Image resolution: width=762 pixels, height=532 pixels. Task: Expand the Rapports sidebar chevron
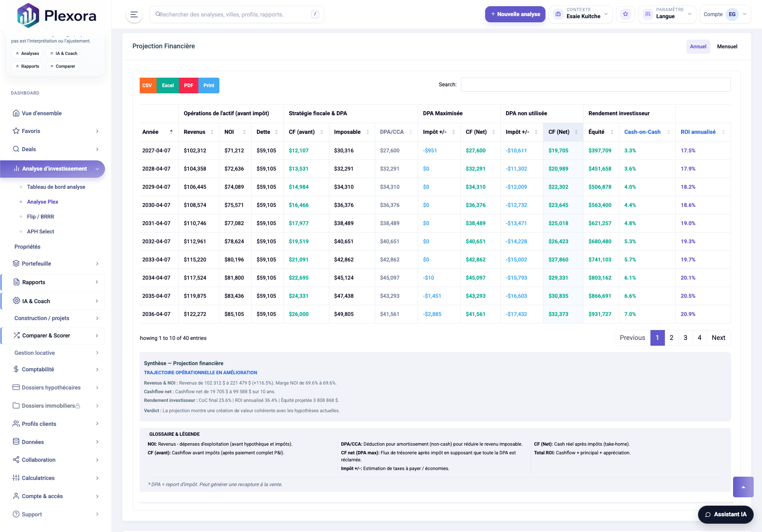tap(98, 282)
